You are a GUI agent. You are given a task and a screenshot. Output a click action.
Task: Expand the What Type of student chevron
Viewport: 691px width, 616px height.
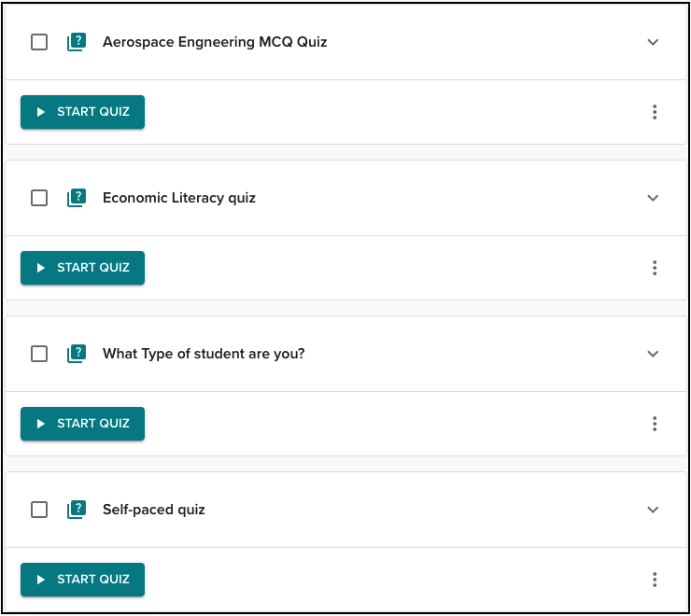[653, 354]
